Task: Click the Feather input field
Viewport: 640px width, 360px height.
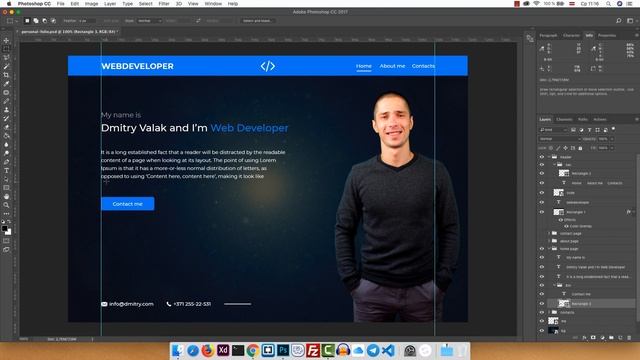Action: point(87,20)
